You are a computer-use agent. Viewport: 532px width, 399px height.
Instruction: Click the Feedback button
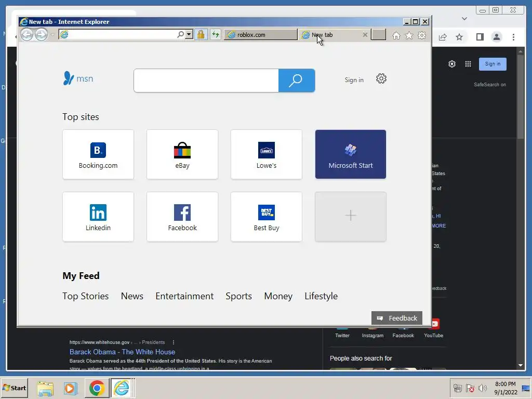tap(396, 318)
